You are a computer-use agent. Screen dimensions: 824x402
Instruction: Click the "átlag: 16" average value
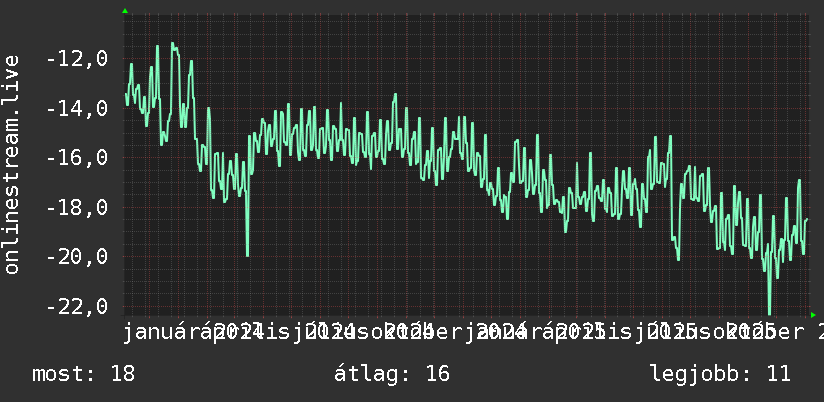click(x=392, y=374)
